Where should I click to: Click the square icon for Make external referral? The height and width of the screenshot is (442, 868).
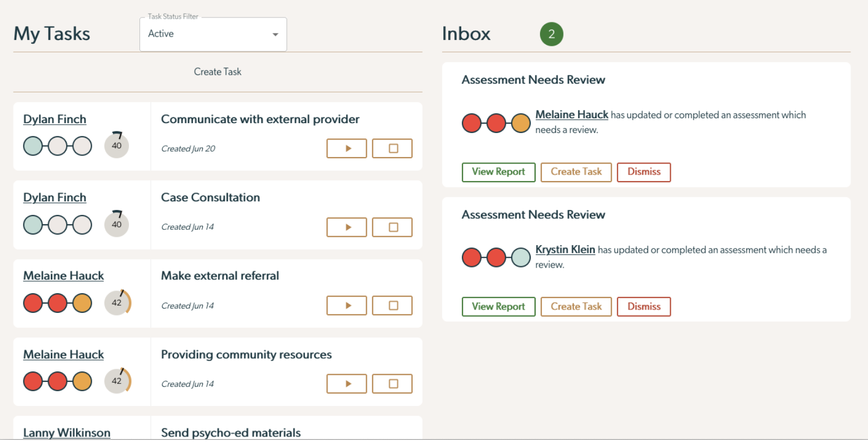tap(392, 305)
